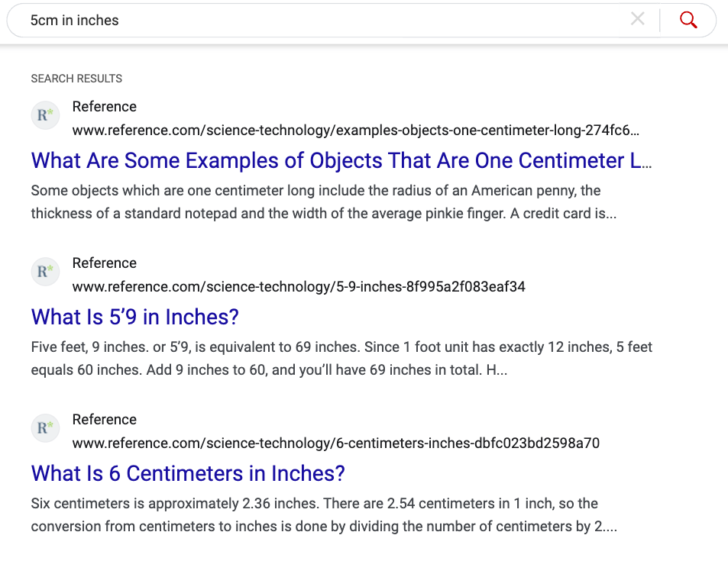Screen dimensions: 728x561
Task: Click the favicon beside the One Centimeter result
Action: click(x=45, y=115)
